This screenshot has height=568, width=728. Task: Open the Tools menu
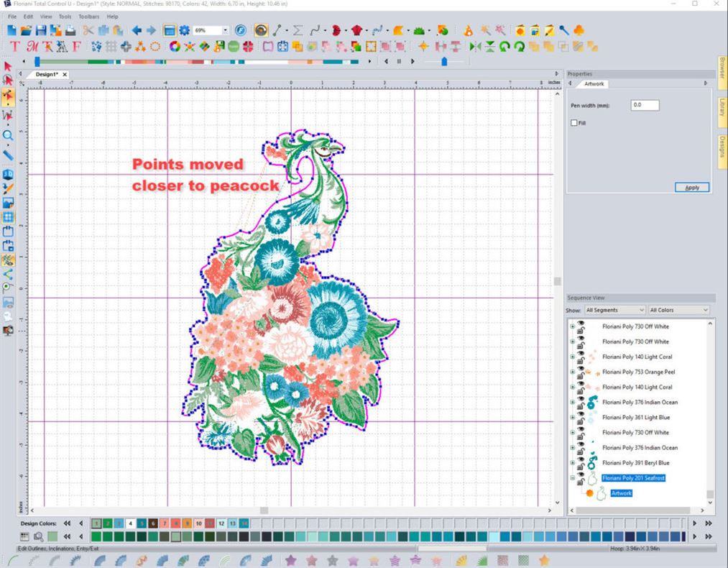pyautogui.click(x=65, y=16)
